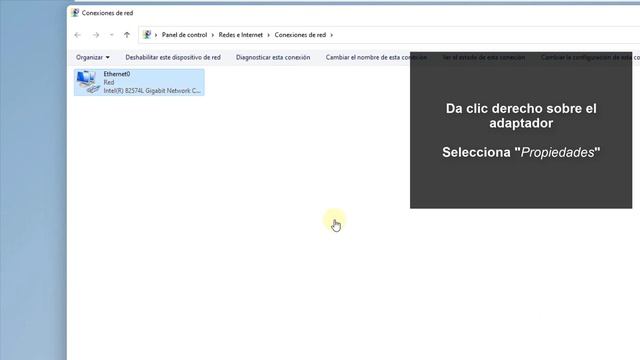Click the Conexiones de red window icon
This screenshot has width=640, height=360.
[75, 13]
